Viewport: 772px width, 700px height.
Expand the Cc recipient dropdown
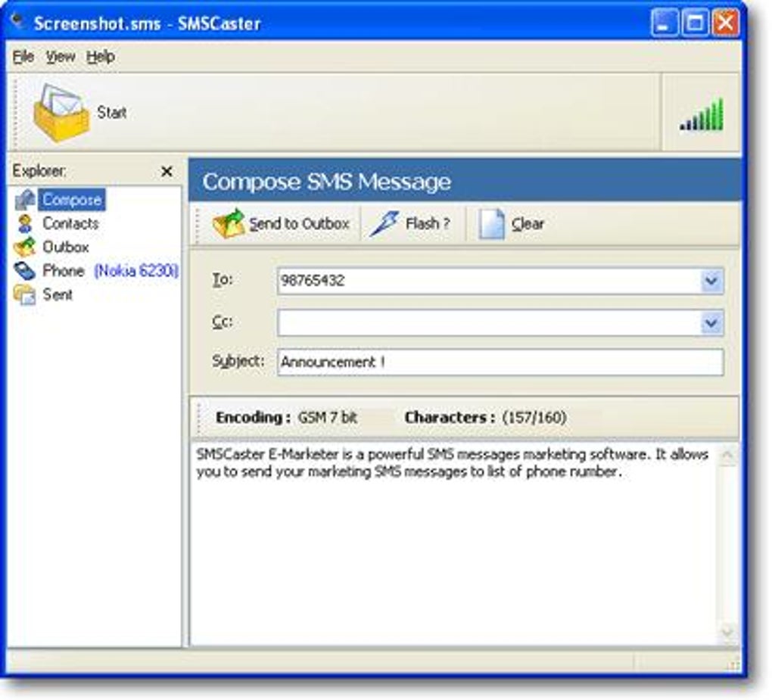coord(711,323)
